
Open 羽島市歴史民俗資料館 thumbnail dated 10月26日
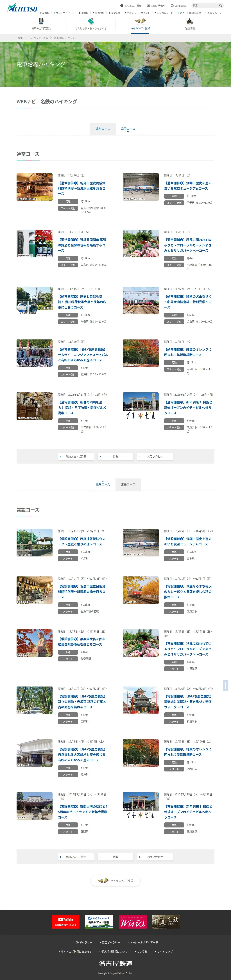point(35,187)
